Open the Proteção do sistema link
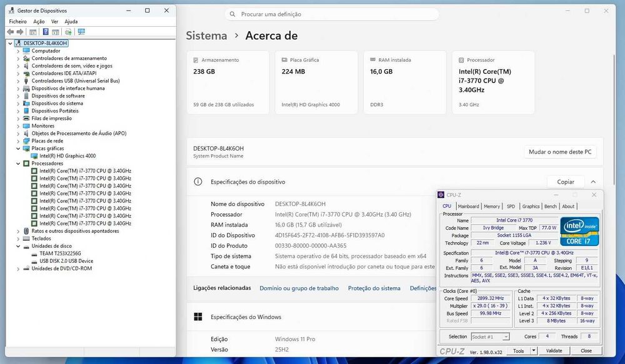 point(374,288)
